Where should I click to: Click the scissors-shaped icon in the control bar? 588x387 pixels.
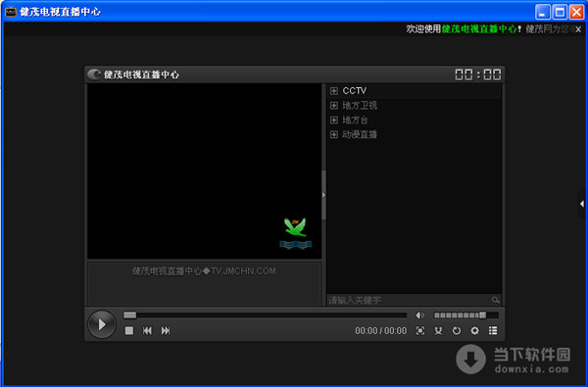point(438,330)
